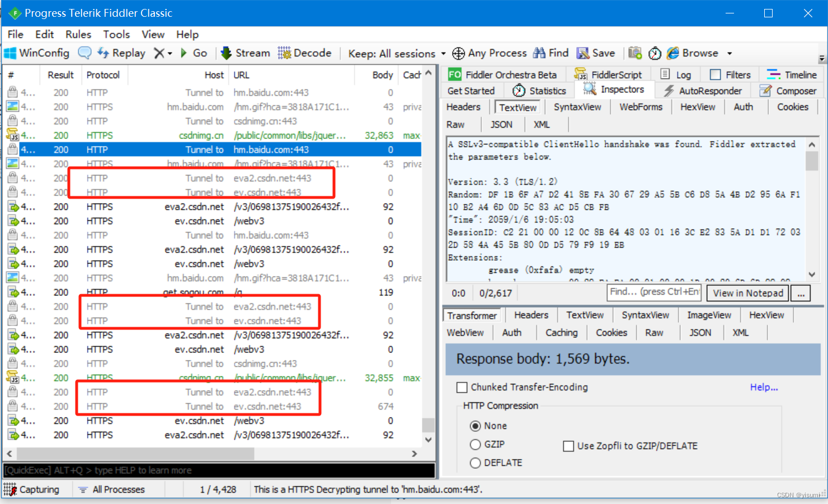Select the DEFLATE compression option
Screen dimensions: 828x504
pos(476,463)
